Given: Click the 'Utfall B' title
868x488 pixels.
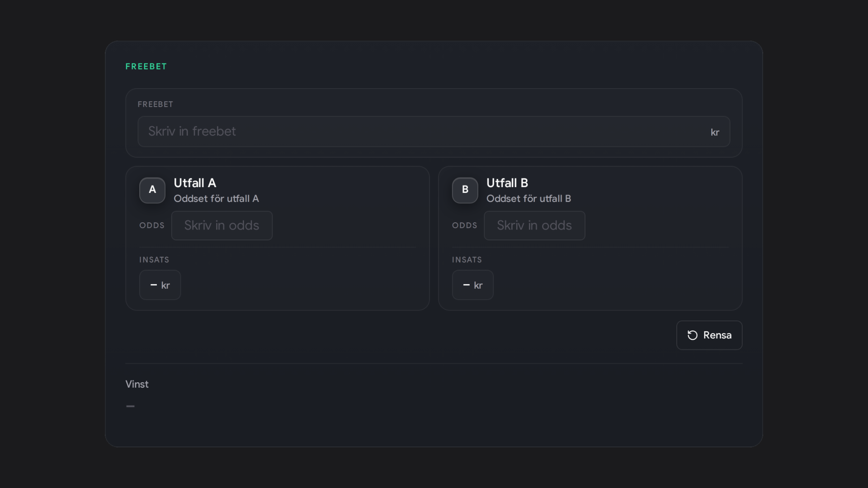Looking at the screenshot, I should 507,183.
